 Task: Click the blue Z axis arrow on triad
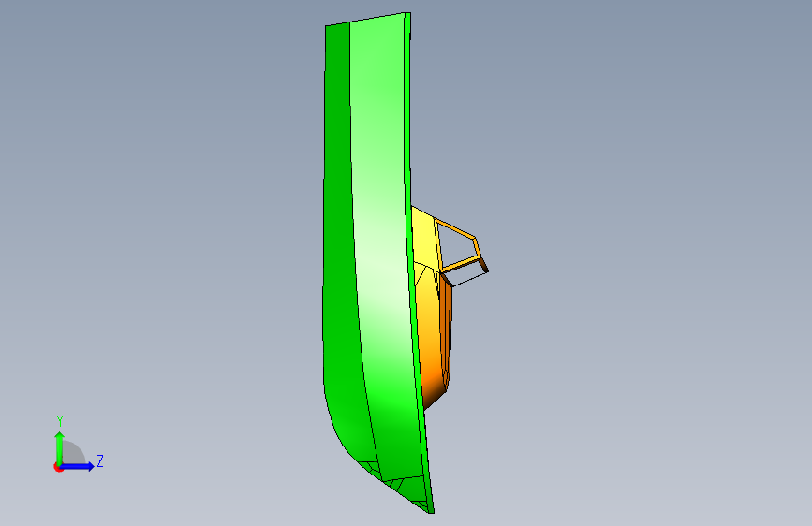78,466
